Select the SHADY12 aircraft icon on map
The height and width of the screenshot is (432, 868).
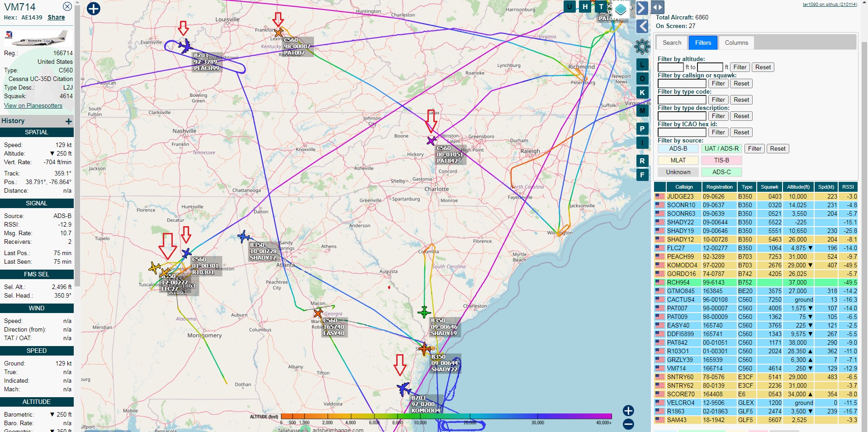pos(244,237)
